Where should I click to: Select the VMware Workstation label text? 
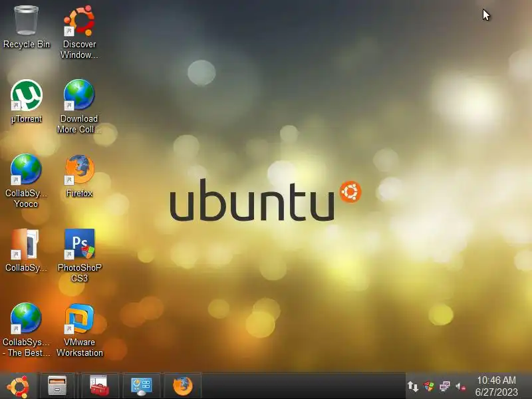(80, 347)
